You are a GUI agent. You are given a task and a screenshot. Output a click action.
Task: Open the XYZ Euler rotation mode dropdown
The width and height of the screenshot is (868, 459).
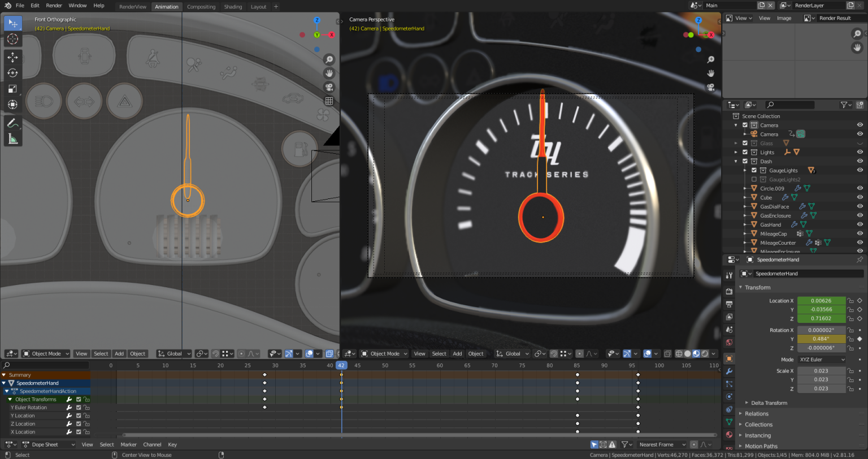(x=821, y=359)
